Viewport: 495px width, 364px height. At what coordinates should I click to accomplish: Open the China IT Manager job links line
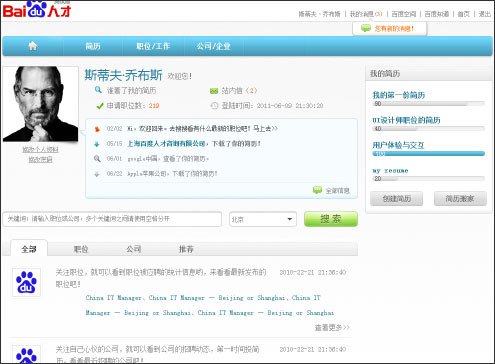tap(210, 305)
